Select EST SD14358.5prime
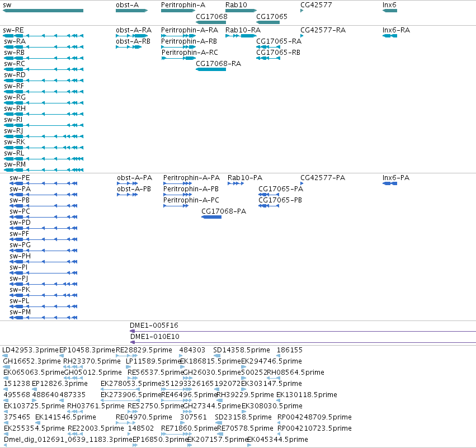Screen dimensions: 476x448 pos(241,350)
